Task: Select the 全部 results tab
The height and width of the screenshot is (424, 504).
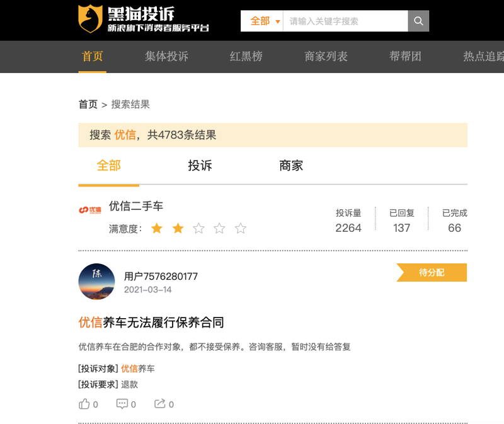Action: coord(108,166)
